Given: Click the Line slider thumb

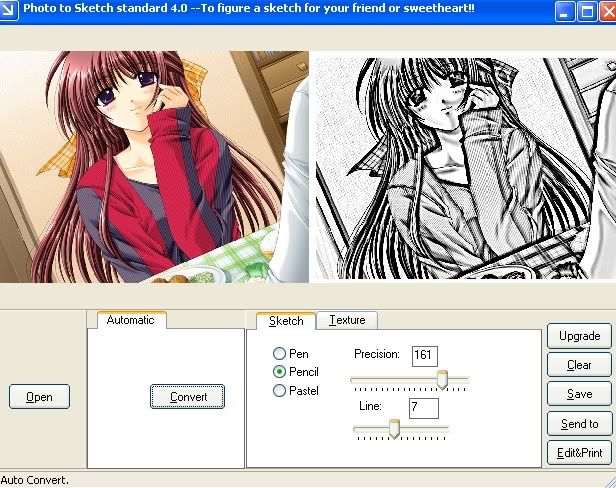Looking at the screenshot, I should pyautogui.click(x=394, y=429).
